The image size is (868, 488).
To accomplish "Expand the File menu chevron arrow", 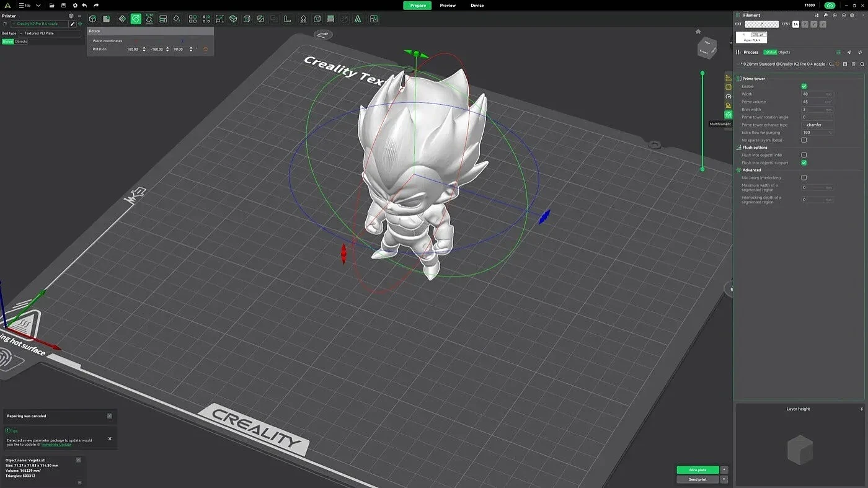I will pyautogui.click(x=38, y=6).
